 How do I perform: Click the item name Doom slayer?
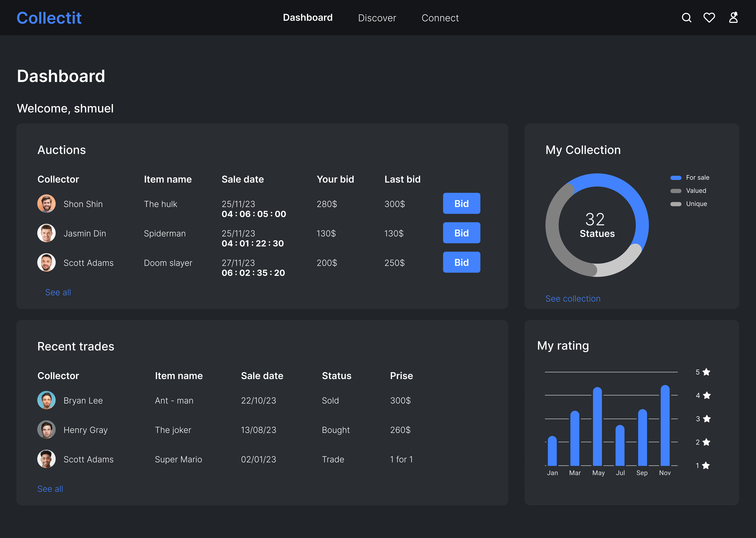click(x=168, y=263)
